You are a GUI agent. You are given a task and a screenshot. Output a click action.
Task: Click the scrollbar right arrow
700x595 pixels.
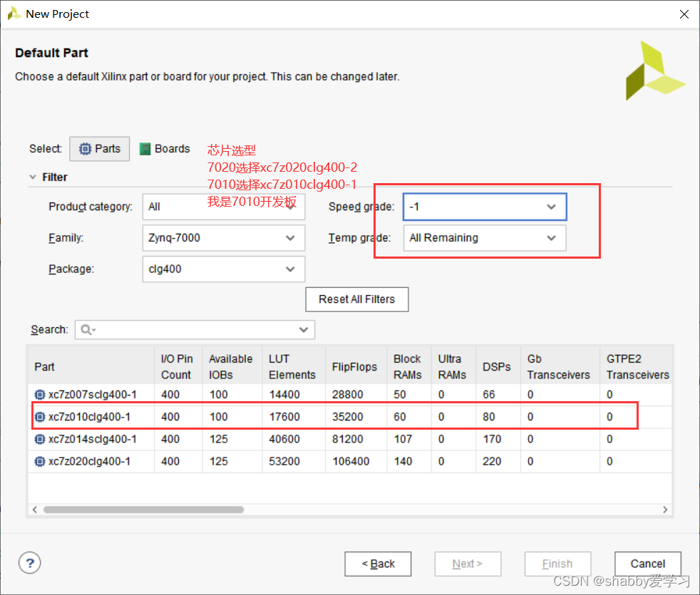pos(665,509)
